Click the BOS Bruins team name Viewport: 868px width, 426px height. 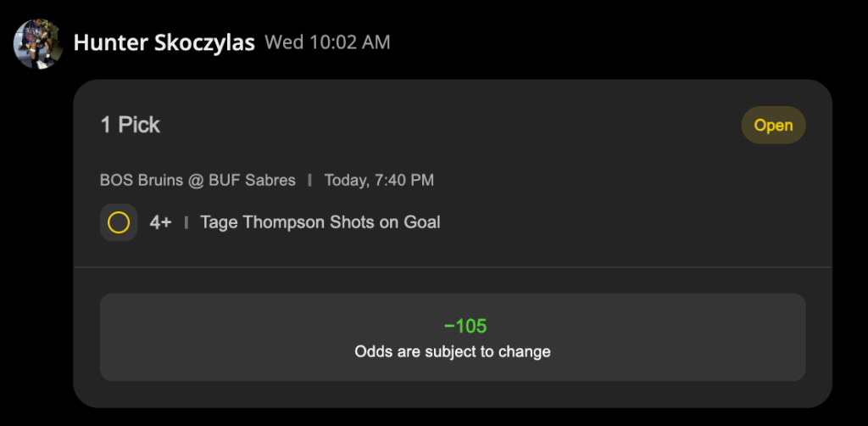tap(142, 180)
